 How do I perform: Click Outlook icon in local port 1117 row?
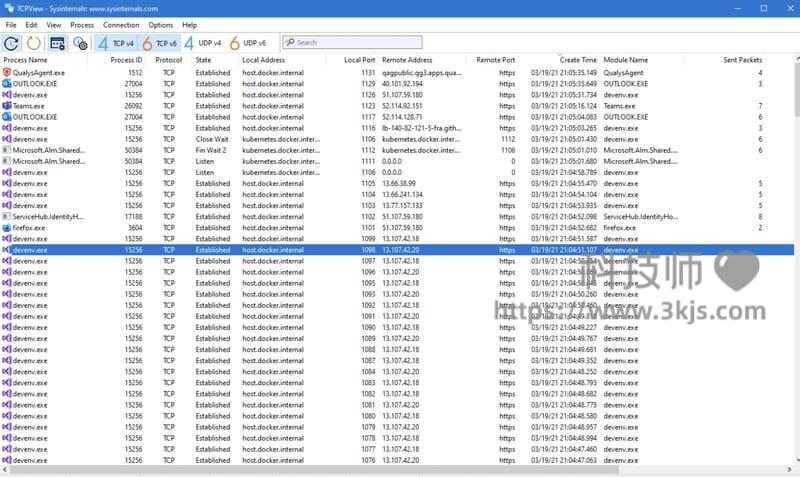[7, 117]
